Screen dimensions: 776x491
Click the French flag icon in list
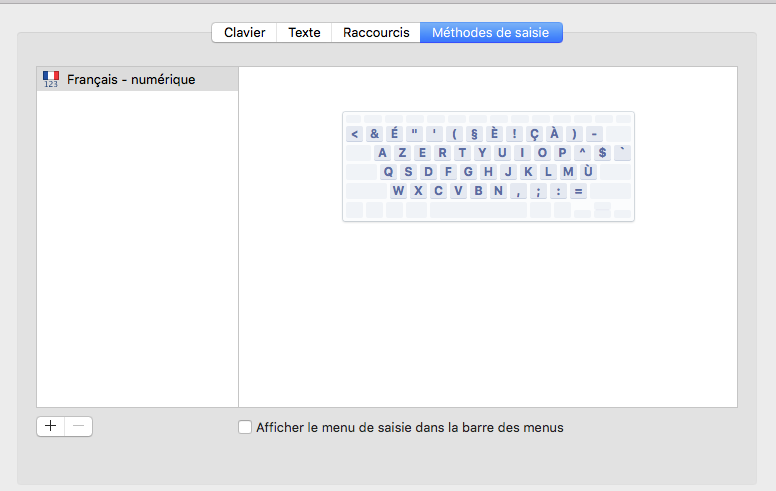pos(51,78)
